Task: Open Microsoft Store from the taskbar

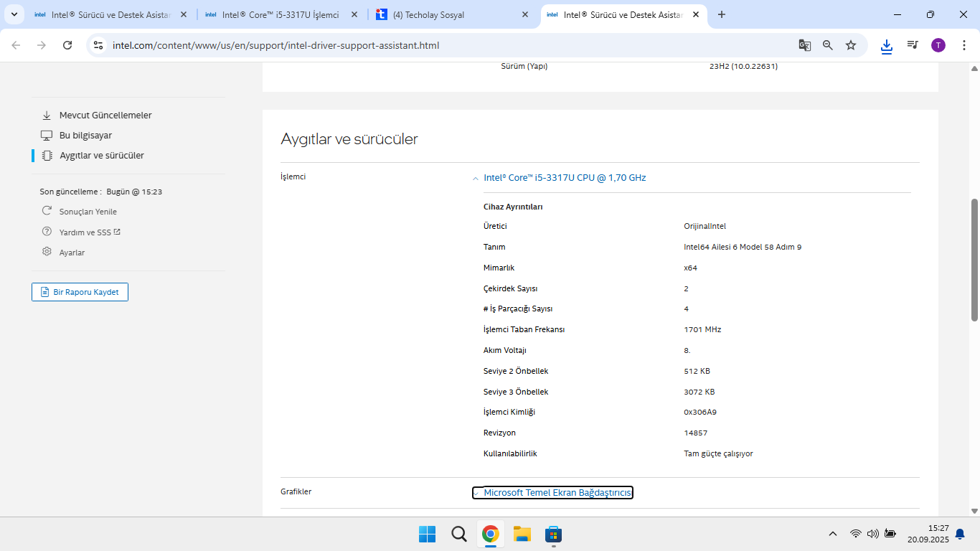Action: tap(553, 534)
